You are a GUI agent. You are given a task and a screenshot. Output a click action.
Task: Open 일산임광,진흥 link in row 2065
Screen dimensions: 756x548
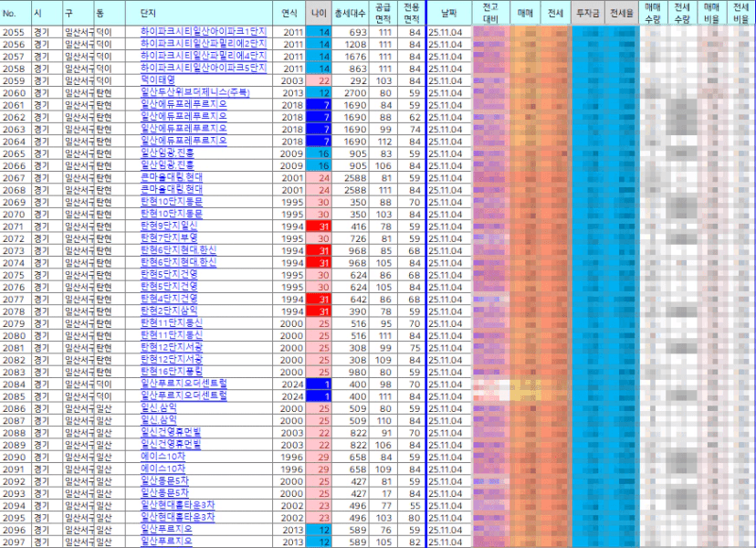click(167, 153)
